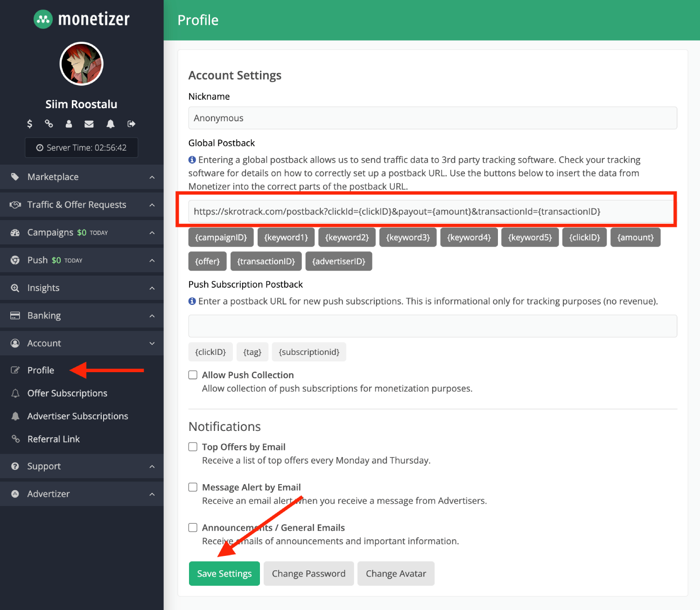This screenshot has width=700, height=610.
Task: Check Message Alert by Email
Action: (x=193, y=487)
